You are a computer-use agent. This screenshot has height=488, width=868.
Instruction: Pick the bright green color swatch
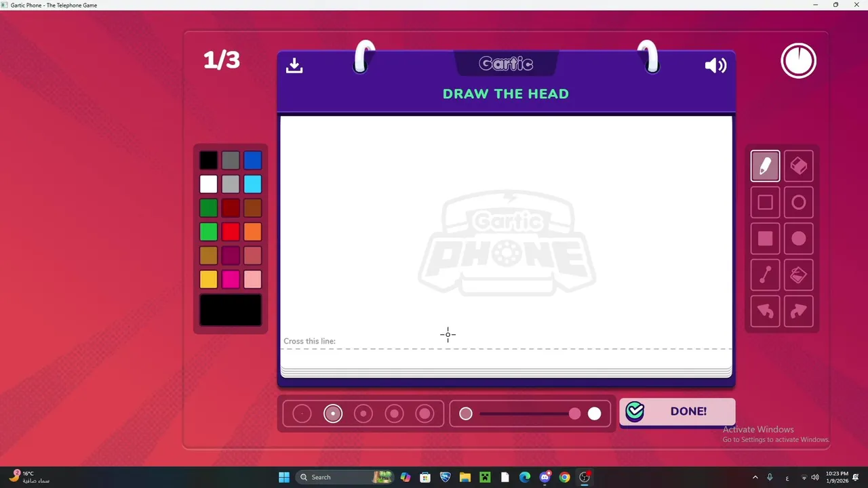(x=208, y=232)
